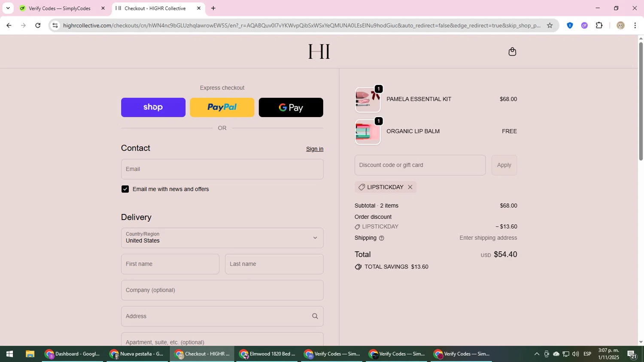Image resolution: width=644 pixels, height=362 pixels.
Task: Open the OneDrive cloud tray icon
Action: [556, 354]
